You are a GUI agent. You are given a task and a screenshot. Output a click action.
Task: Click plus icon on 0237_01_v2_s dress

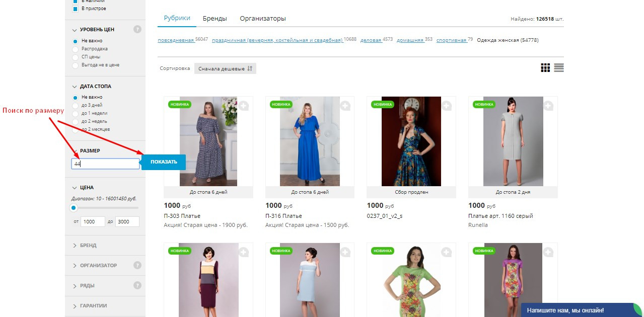point(447,106)
